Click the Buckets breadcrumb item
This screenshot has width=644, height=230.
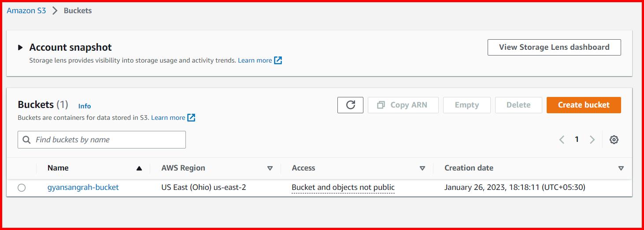point(78,11)
